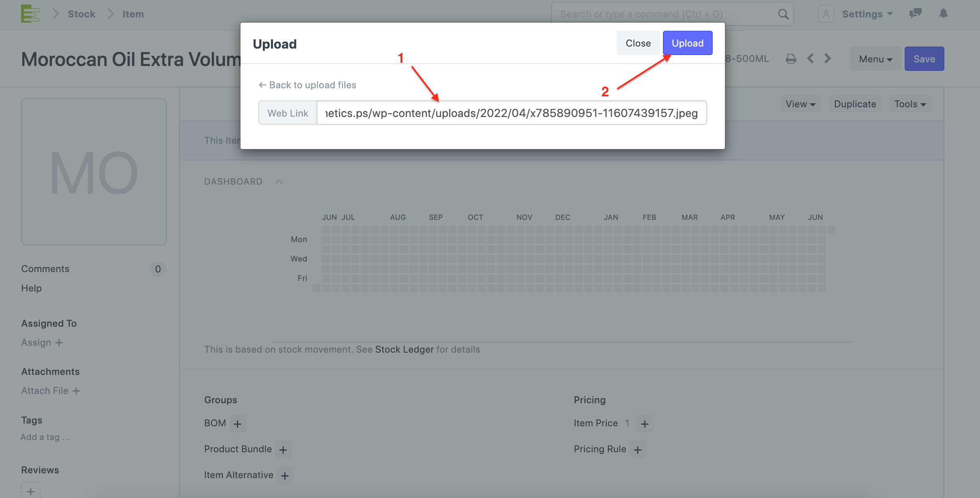
Task: Click the user avatar A icon
Action: tap(826, 14)
